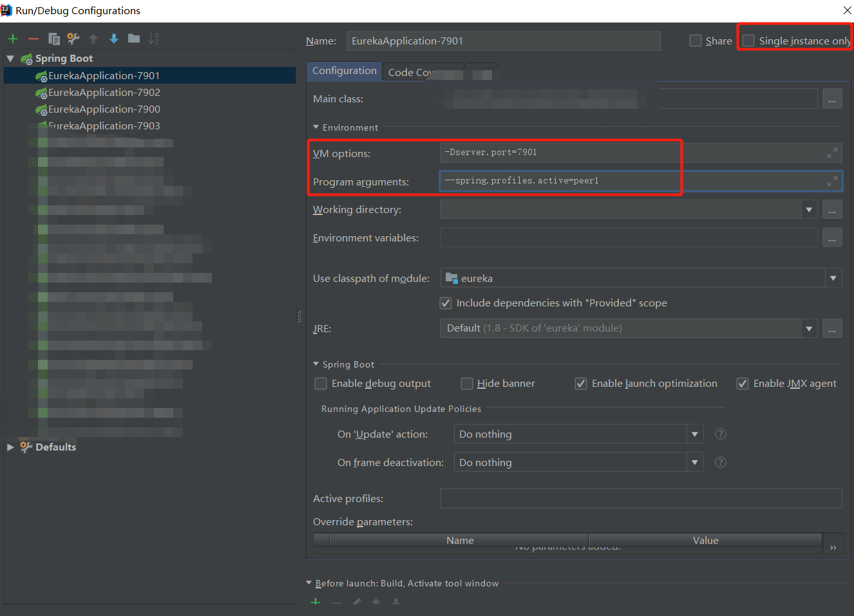854x616 pixels.
Task: Click the Name column header in Override parameters
Action: pos(460,541)
